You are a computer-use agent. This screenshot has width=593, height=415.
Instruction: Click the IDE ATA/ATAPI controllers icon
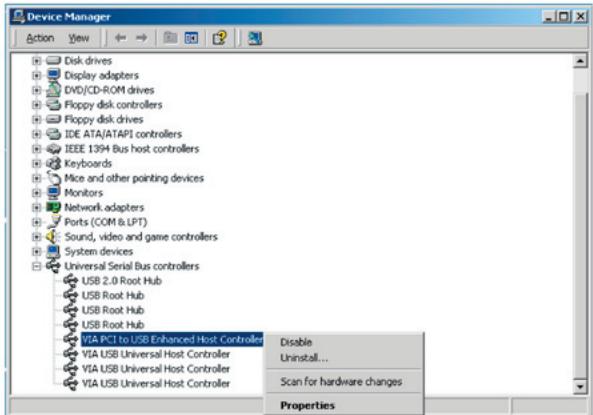tap(53, 134)
